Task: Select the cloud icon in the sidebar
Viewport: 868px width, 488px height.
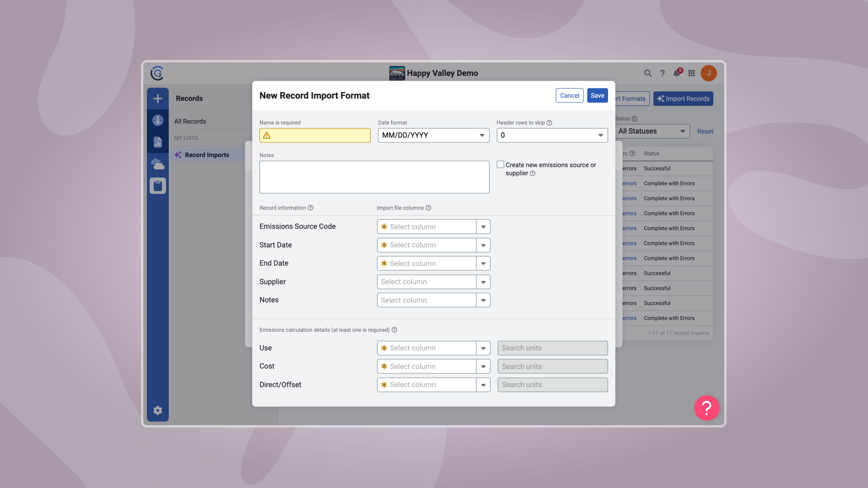Action: tap(157, 164)
